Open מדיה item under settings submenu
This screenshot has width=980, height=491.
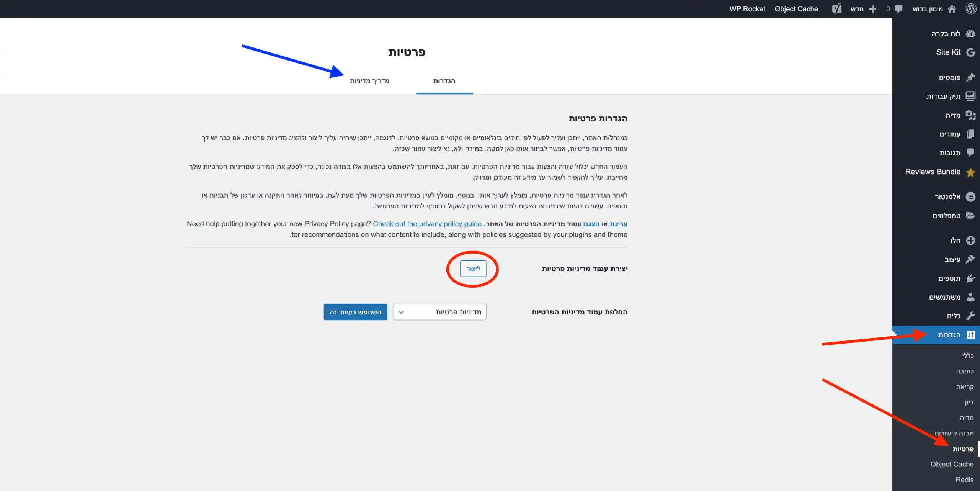(967, 418)
